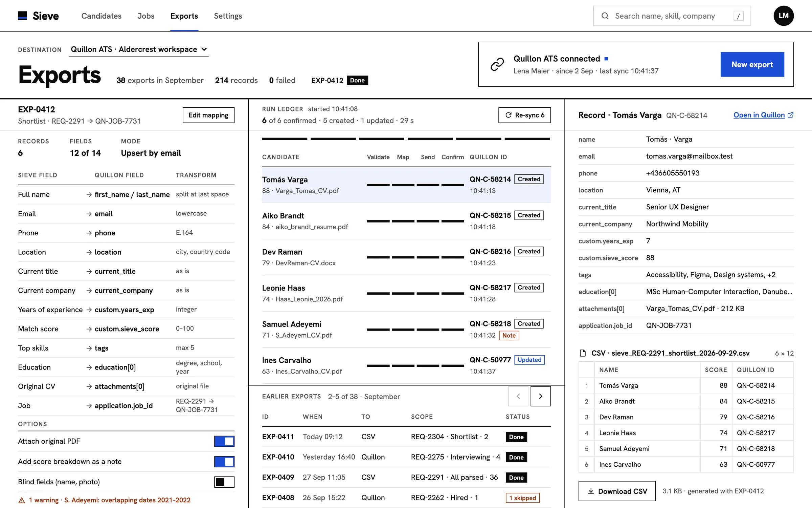
Task: Open the LM user avatar
Action: tap(784, 16)
